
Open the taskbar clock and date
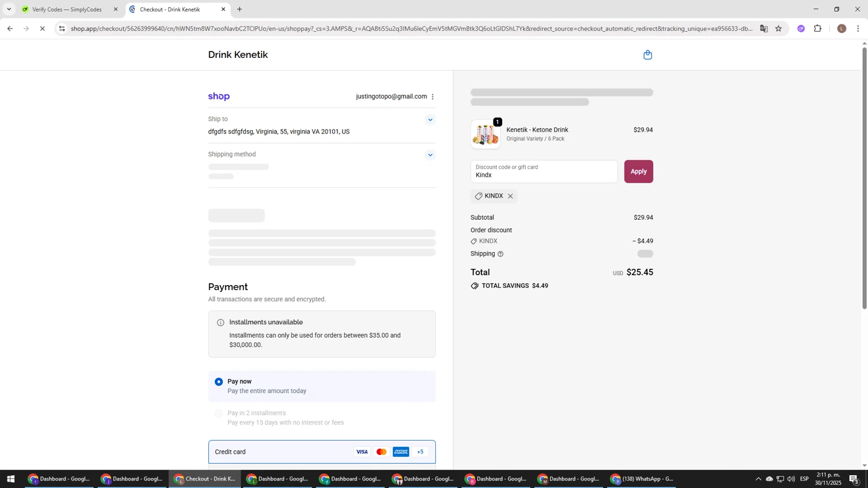[828, 479]
